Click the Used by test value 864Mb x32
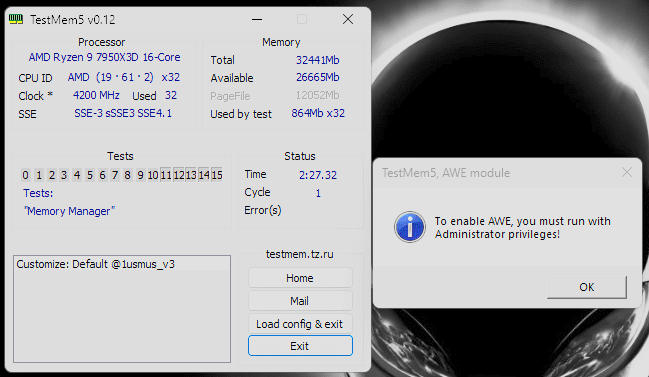 click(x=318, y=113)
